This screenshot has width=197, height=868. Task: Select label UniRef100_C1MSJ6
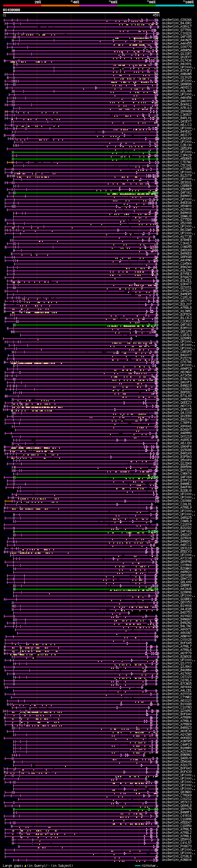177,297
